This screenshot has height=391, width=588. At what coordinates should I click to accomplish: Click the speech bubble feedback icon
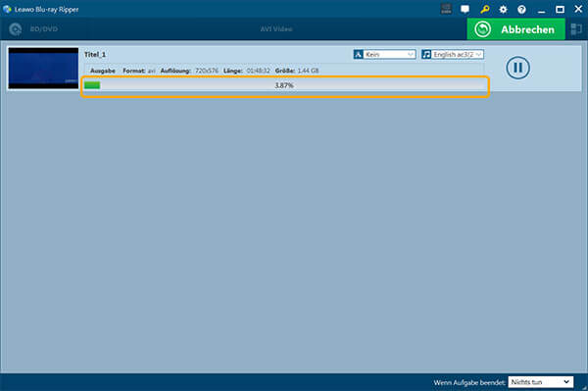coord(465,9)
